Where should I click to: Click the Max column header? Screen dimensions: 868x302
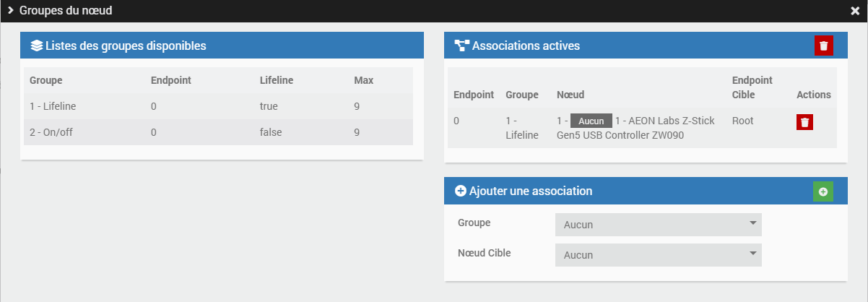click(x=363, y=80)
